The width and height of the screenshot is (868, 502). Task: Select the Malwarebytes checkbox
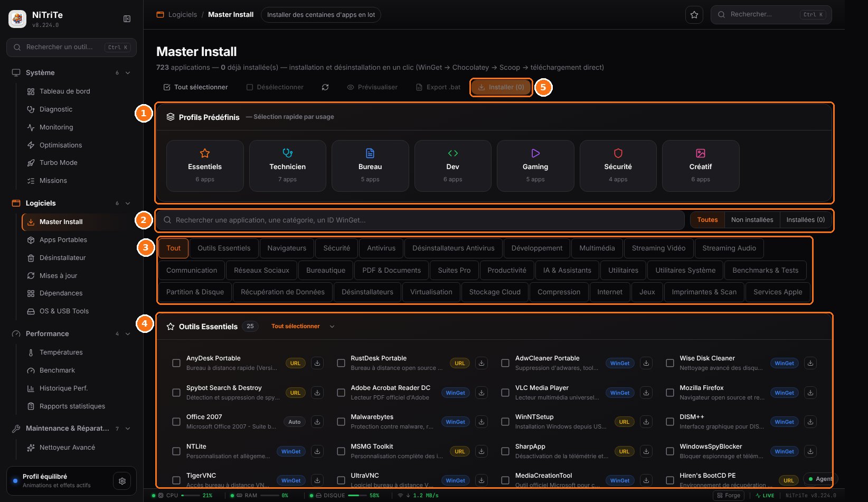coord(341,422)
